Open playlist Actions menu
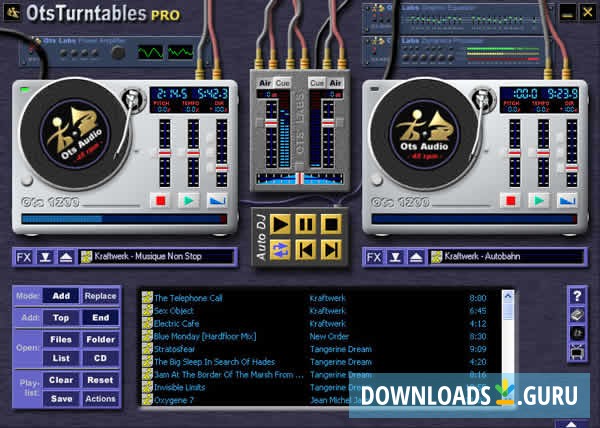The height and width of the screenshot is (428, 600). click(x=100, y=399)
